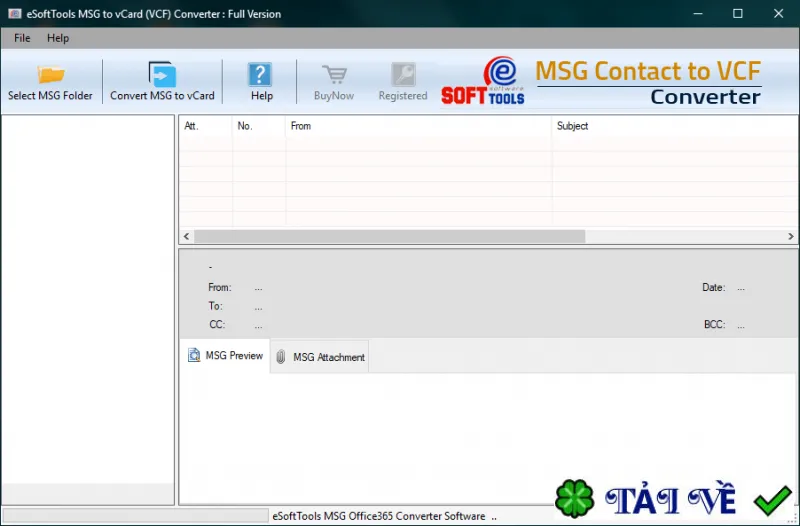Click the BuyNow shopping cart icon
Image resolution: width=800 pixels, height=526 pixels.
pos(334,74)
